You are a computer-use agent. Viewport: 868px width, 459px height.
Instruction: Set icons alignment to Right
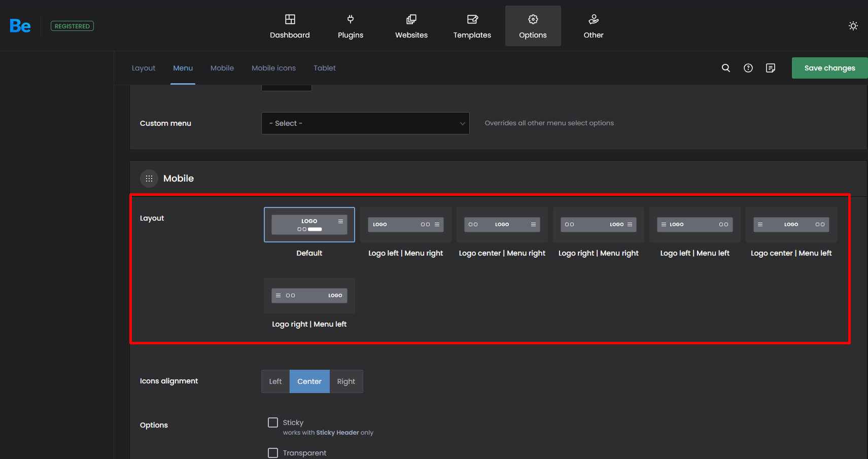346,381
